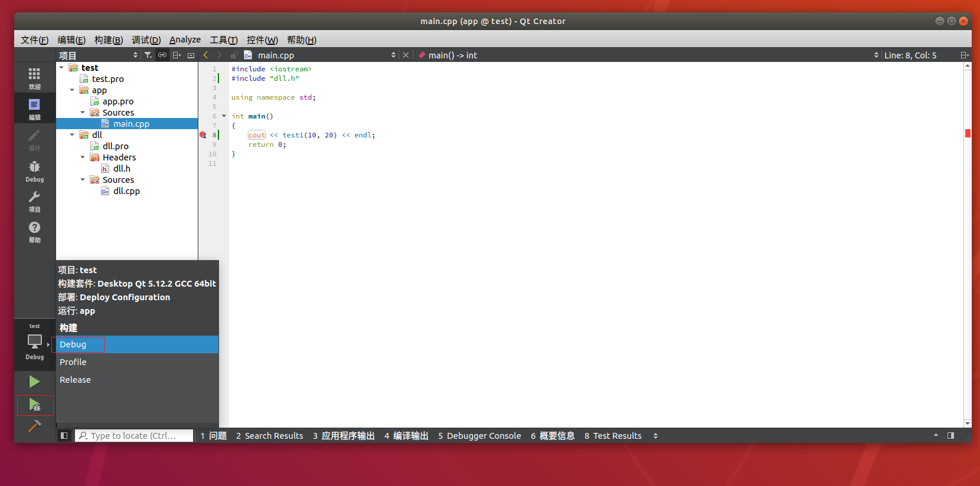This screenshot has height=486, width=980.
Task: Open the 编译输出 output pane
Action: pos(406,436)
